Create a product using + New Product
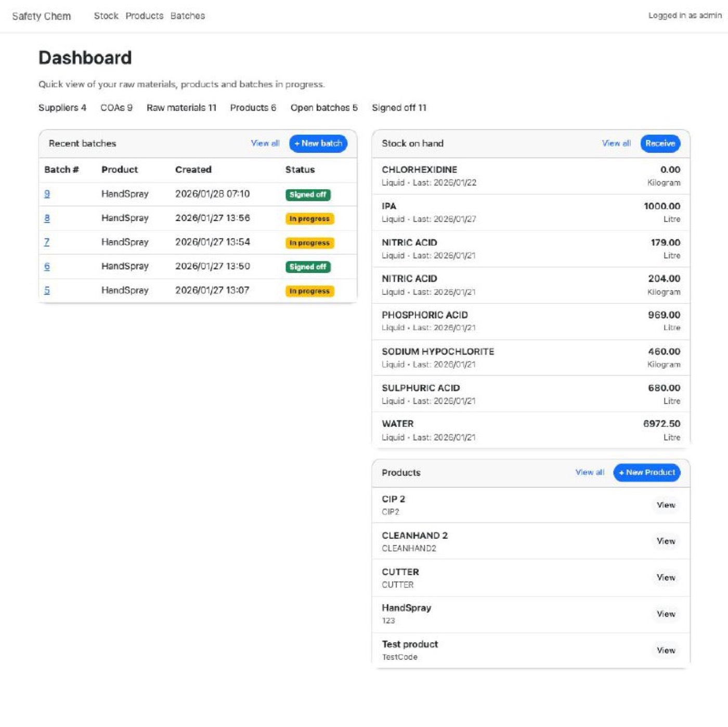The width and height of the screenshot is (728, 727). (646, 472)
